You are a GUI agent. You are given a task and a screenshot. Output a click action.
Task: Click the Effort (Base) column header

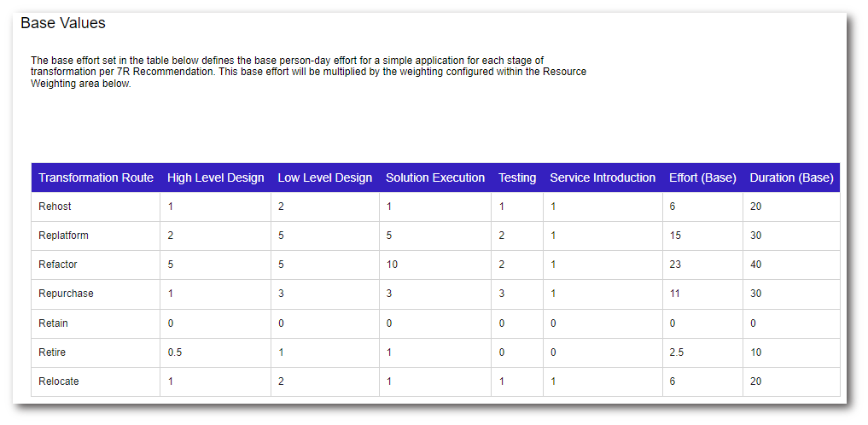coord(702,178)
